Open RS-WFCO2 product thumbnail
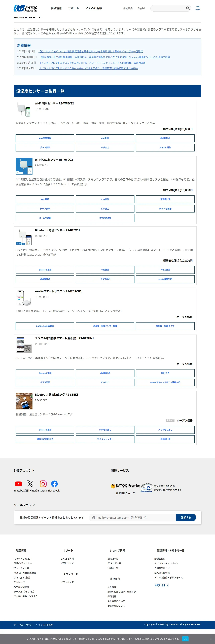215x644 pixels. 24,166
